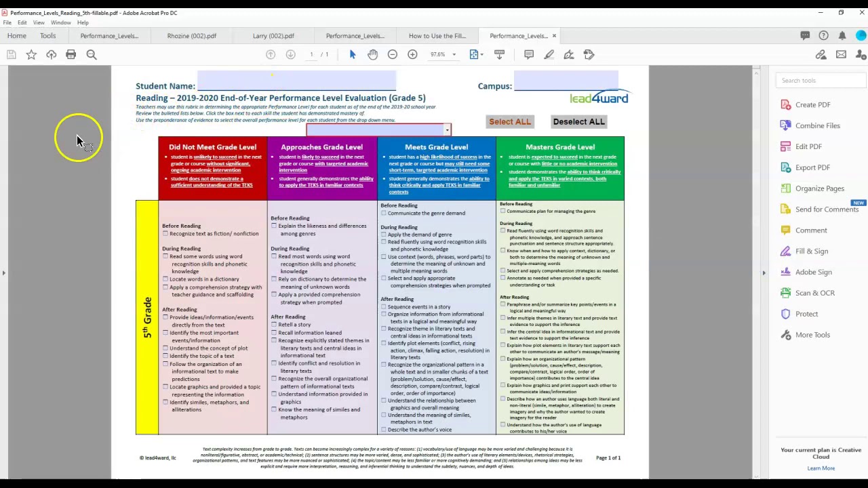Zoom out with the minus icon
The image size is (868, 488).
[393, 54]
